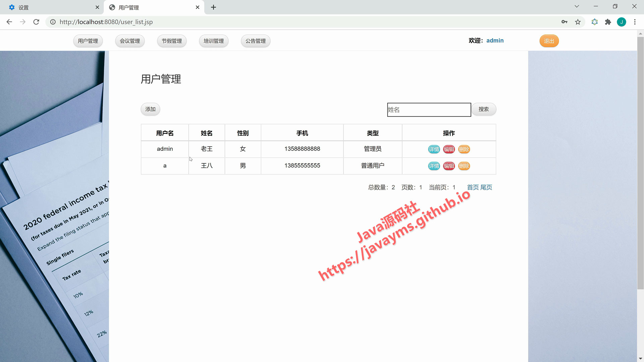Open the Extensions puzzle-piece icon

pyautogui.click(x=608, y=22)
